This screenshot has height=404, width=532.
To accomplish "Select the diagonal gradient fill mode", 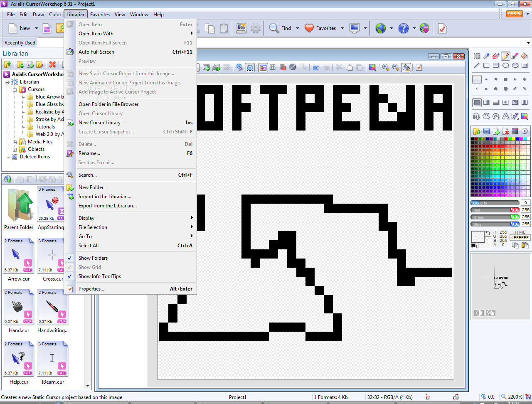I will (515, 102).
